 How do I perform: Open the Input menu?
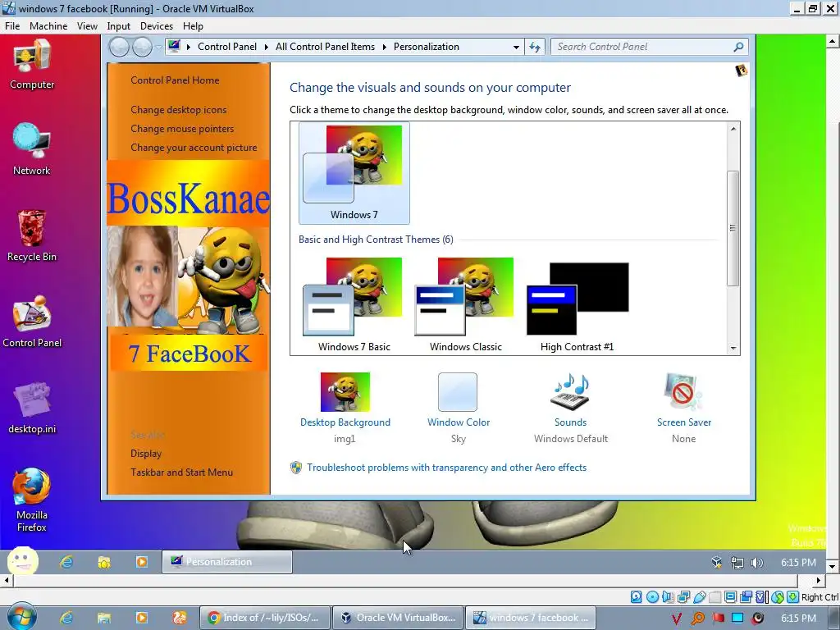click(118, 25)
